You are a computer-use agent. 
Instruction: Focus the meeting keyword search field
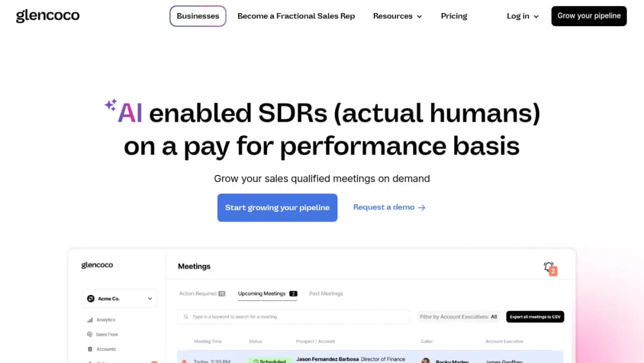(x=294, y=317)
